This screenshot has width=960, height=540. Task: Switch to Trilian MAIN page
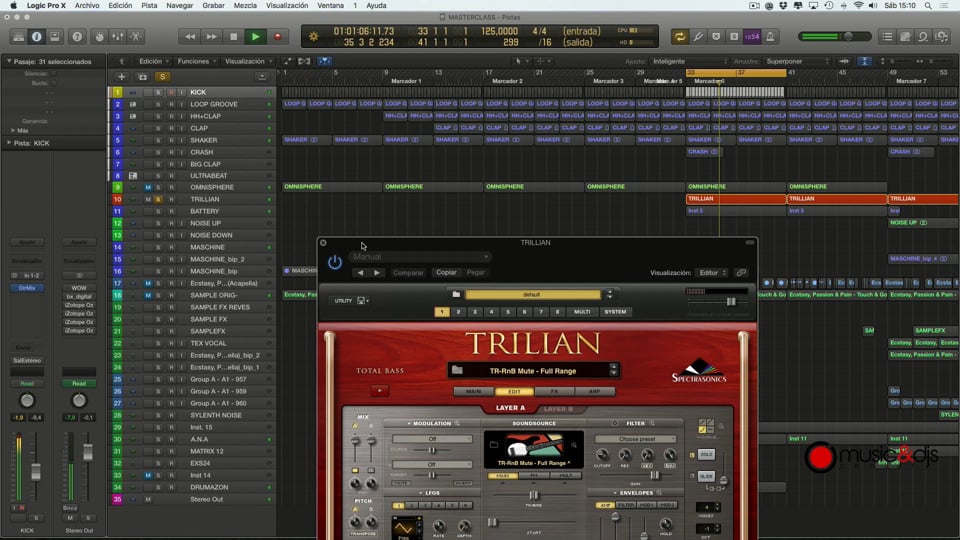click(473, 391)
